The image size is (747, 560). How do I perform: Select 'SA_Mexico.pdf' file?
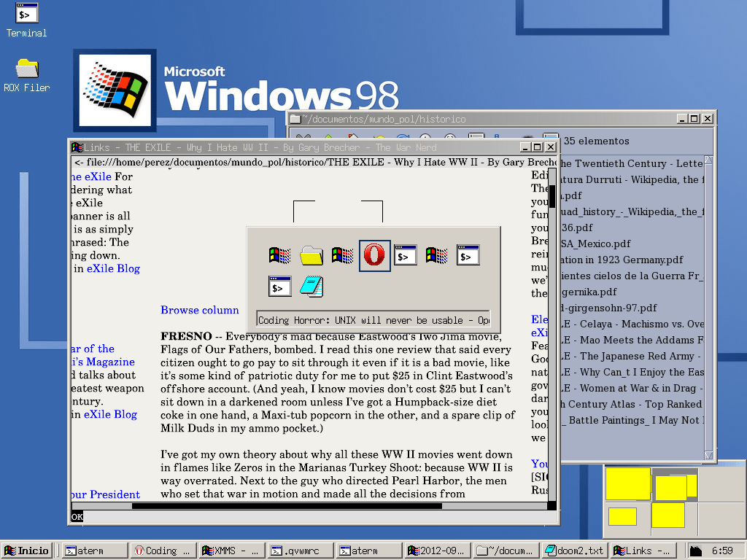(x=595, y=244)
